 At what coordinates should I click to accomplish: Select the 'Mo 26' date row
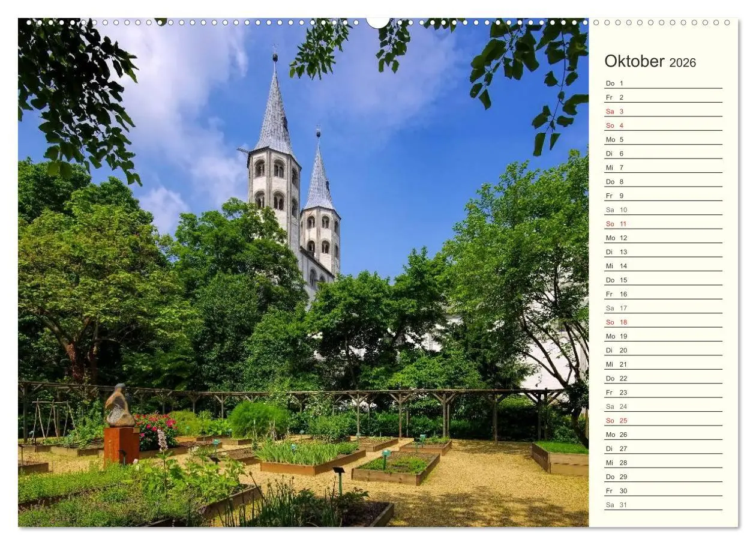pyautogui.click(x=663, y=435)
